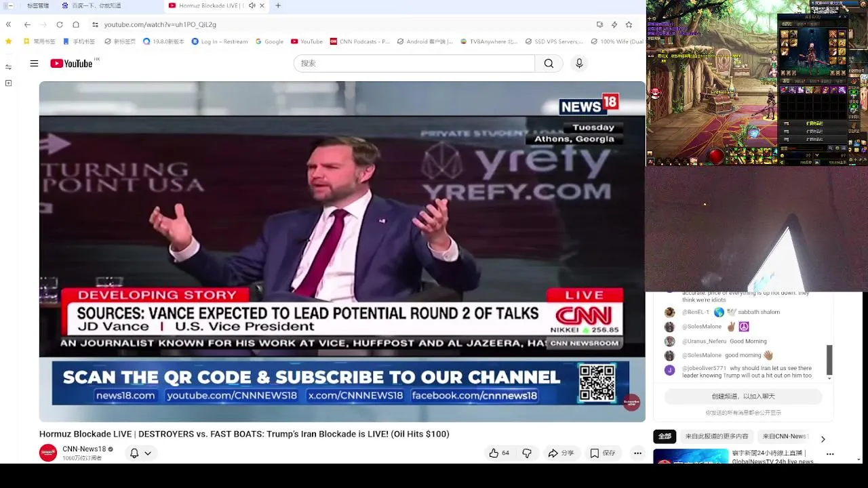Viewport: 868px width, 488px height.
Task: Open the notification bell dropdown for CNN-News18
Action: [x=140, y=453]
